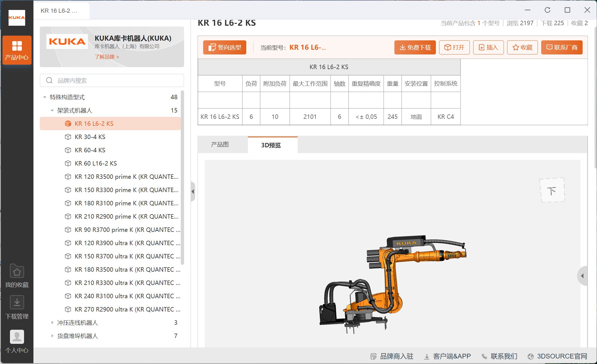The height and width of the screenshot is (364, 597).
Task: Collapse the 特殊构造型式 tree category
Action: point(45,97)
